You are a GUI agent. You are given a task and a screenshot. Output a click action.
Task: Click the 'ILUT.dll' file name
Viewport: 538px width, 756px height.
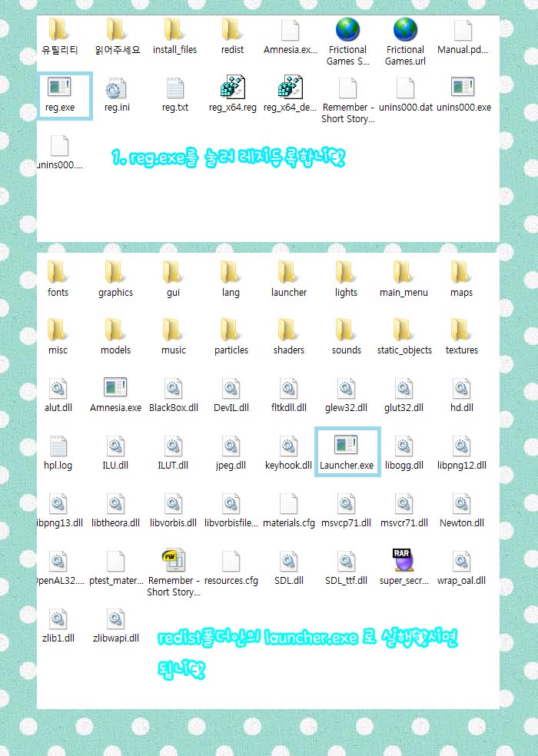point(173,466)
